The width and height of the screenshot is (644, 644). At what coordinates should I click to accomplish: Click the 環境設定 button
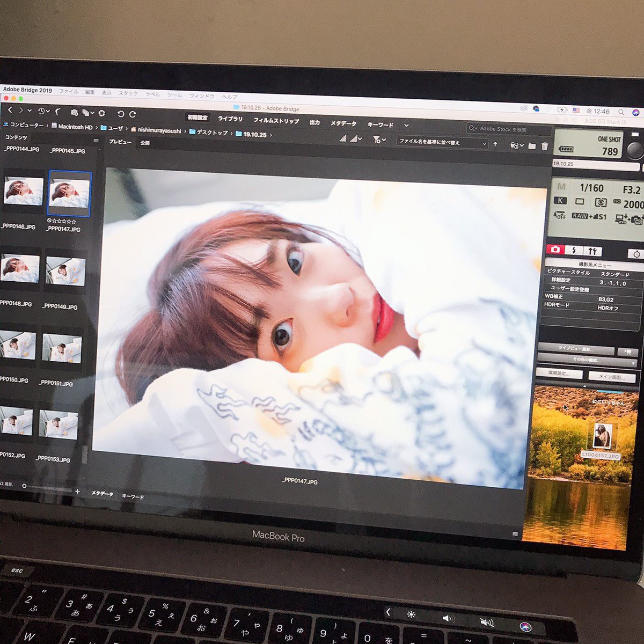[x=559, y=373]
